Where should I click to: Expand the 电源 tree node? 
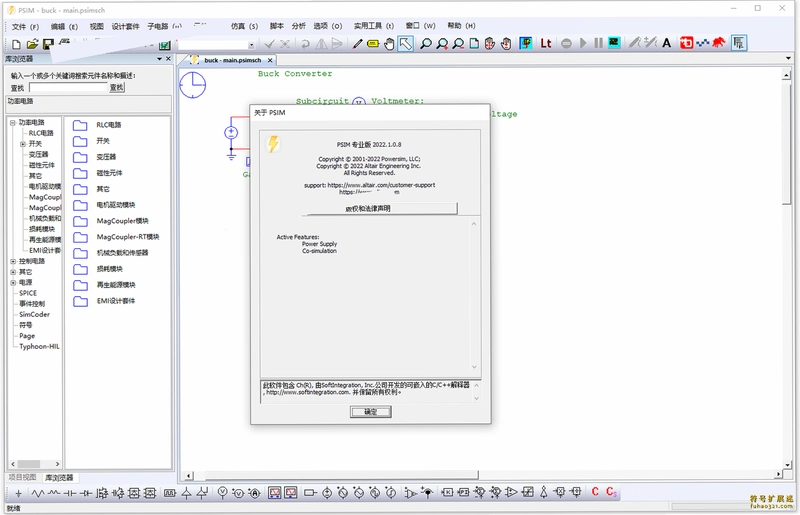[13, 283]
